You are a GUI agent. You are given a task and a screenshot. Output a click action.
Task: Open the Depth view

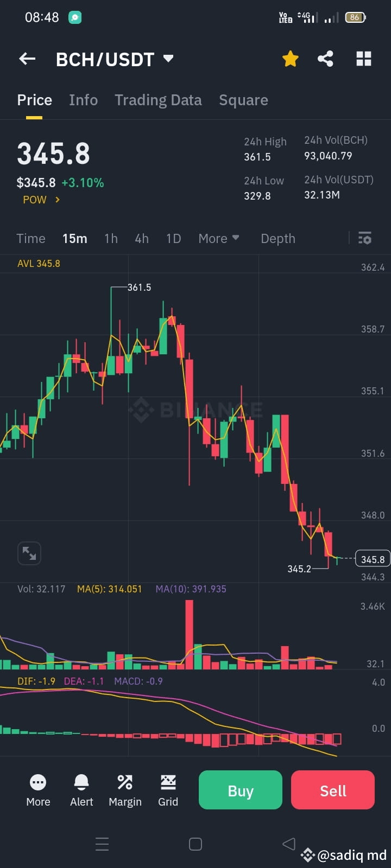click(x=278, y=238)
